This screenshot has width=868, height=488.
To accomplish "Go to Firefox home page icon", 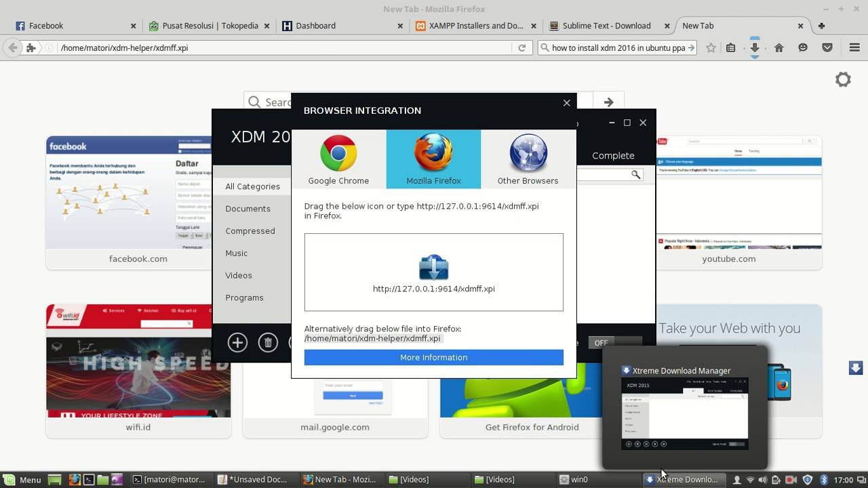I will [x=779, y=48].
